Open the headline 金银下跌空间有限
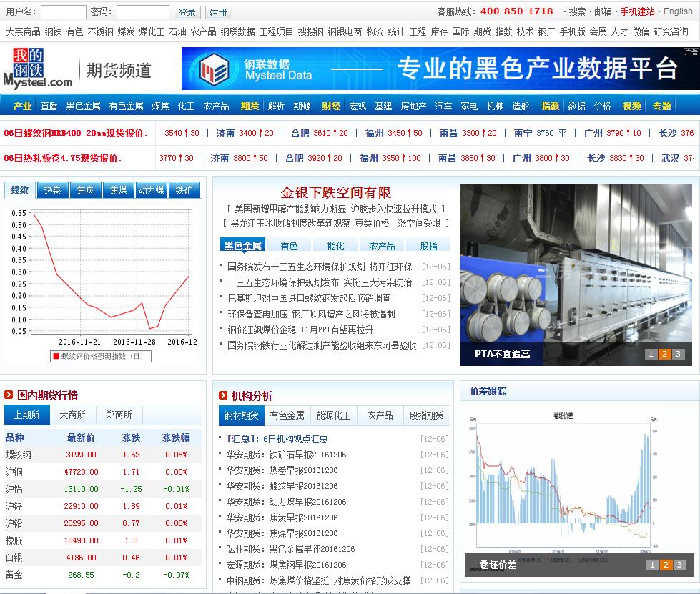Image resolution: width=700 pixels, height=594 pixels. point(336,192)
